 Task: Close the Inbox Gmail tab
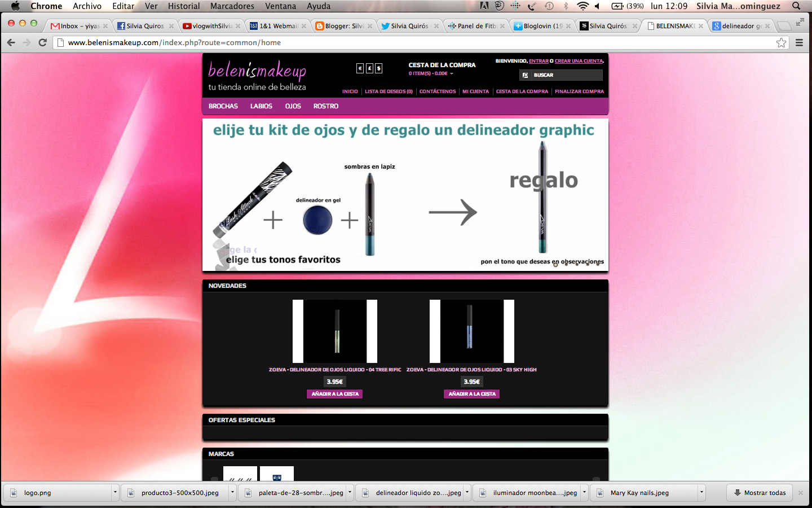tap(105, 26)
